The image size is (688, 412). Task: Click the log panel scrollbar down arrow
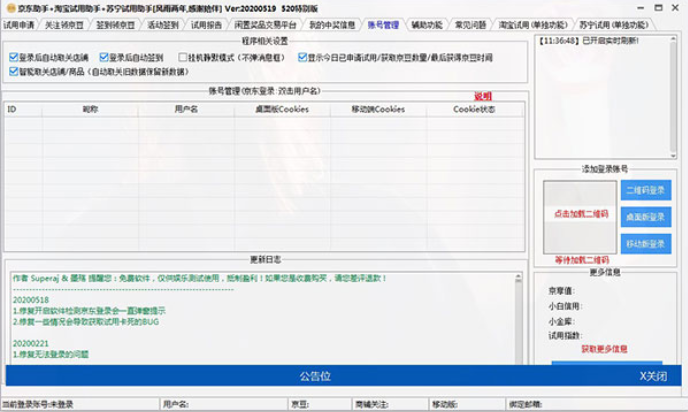673,156
